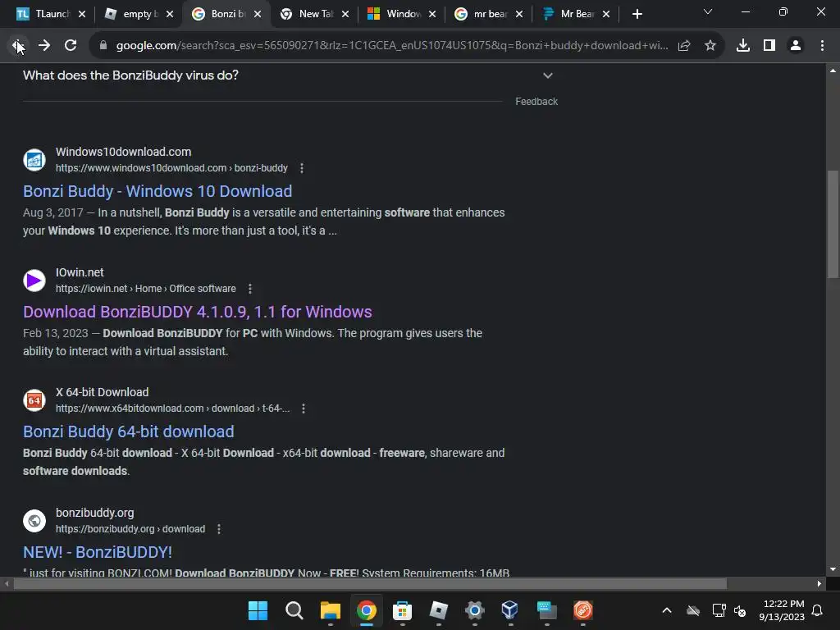Click the google.com address bar URL
Screen dimensions: 840x630
[391, 46]
